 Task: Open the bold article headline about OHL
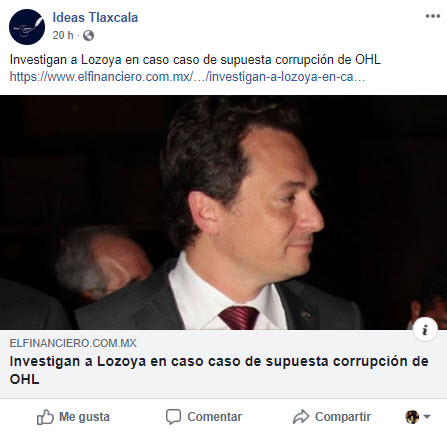[219, 370]
